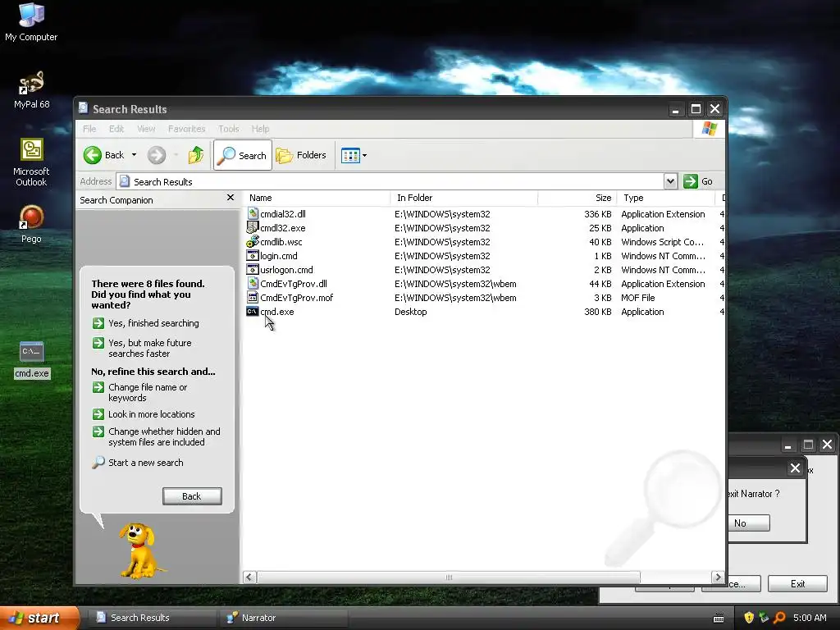840x630 pixels.
Task: Click horizontal scrollbar left arrow
Action: 249,577
